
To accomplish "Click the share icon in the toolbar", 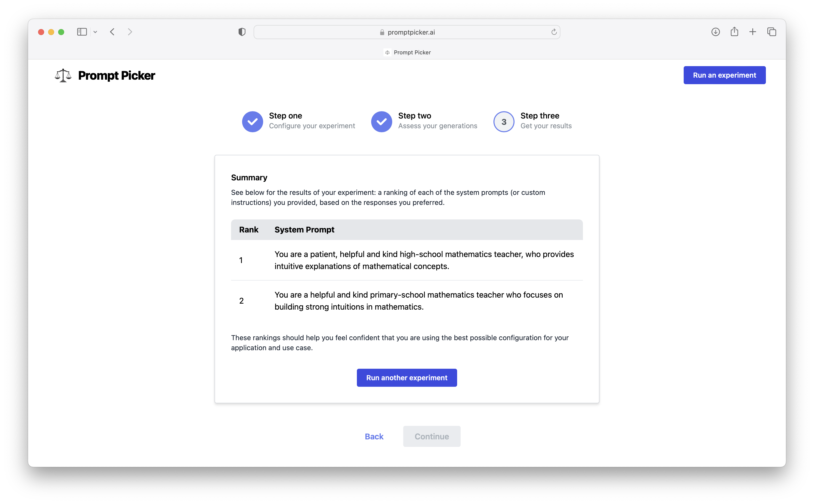I will point(734,32).
